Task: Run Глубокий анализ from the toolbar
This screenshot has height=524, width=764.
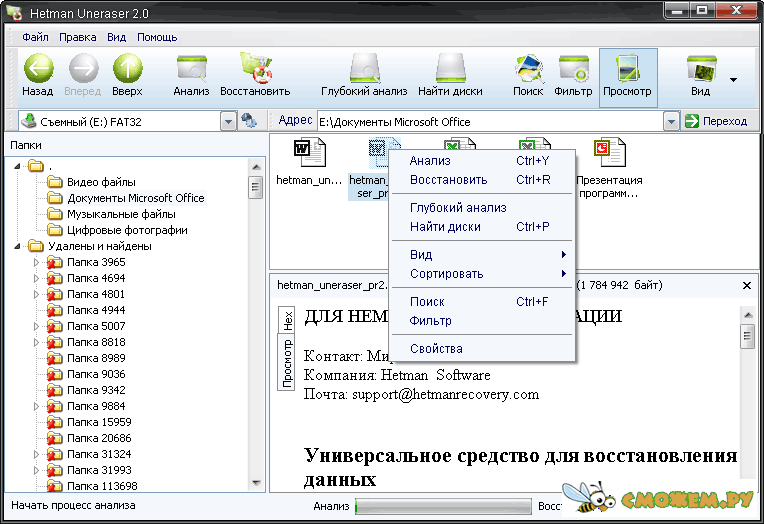Action: (364, 75)
